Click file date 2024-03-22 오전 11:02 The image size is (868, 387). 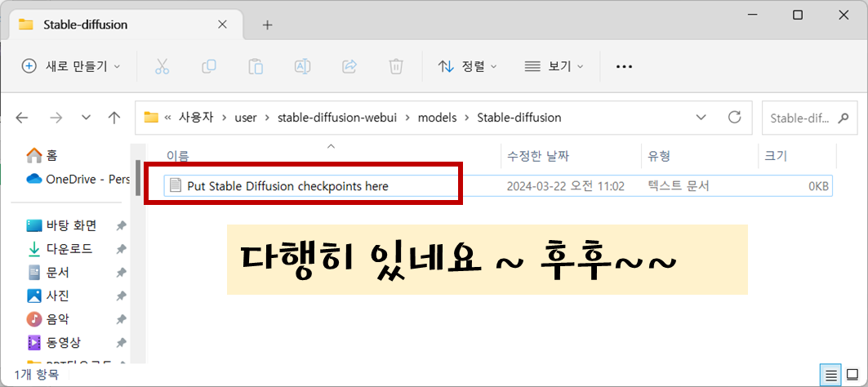coord(566,187)
